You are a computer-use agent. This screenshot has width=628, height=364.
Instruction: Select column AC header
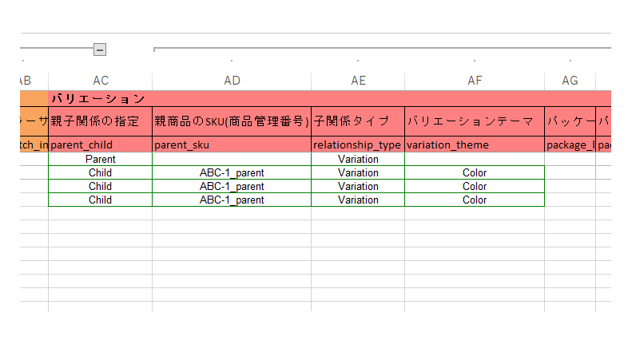pyautogui.click(x=100, y=81)
